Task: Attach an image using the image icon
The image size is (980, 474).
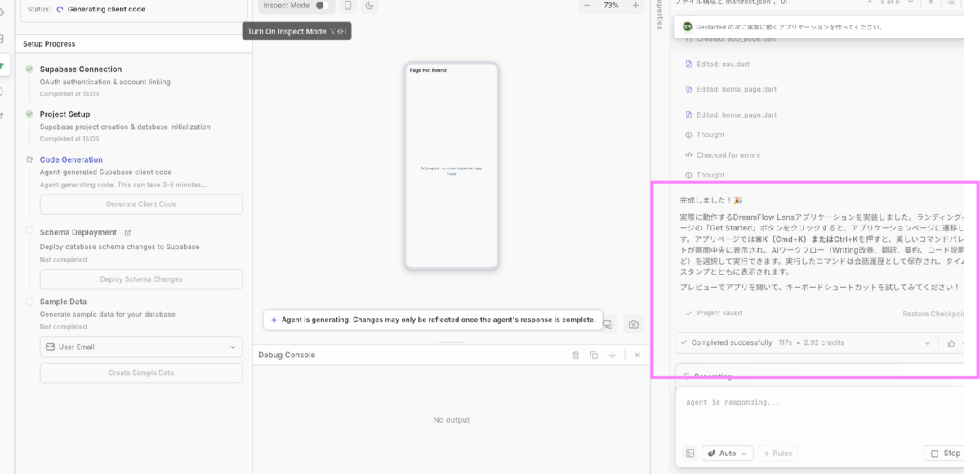Action: [x=690, y=453]
